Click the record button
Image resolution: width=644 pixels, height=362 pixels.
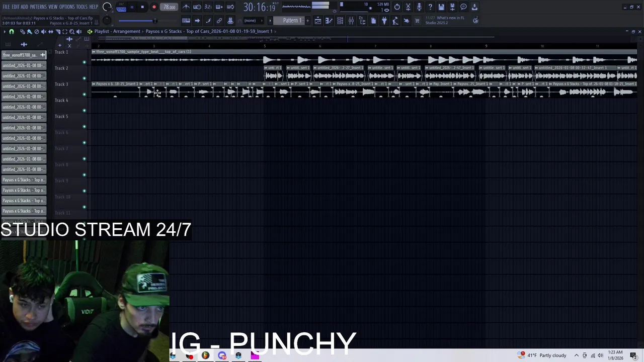[x=154, y=7]
